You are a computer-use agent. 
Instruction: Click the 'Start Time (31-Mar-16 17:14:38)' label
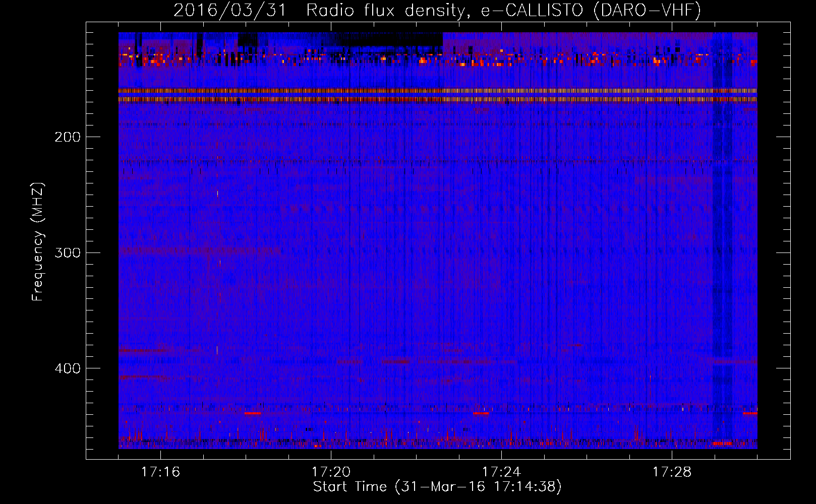tap(437, 487)
